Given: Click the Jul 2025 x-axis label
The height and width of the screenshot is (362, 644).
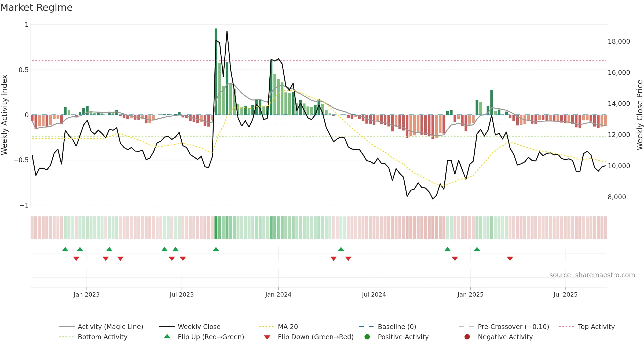Looking at the screenshot, I should click(565, 294).
